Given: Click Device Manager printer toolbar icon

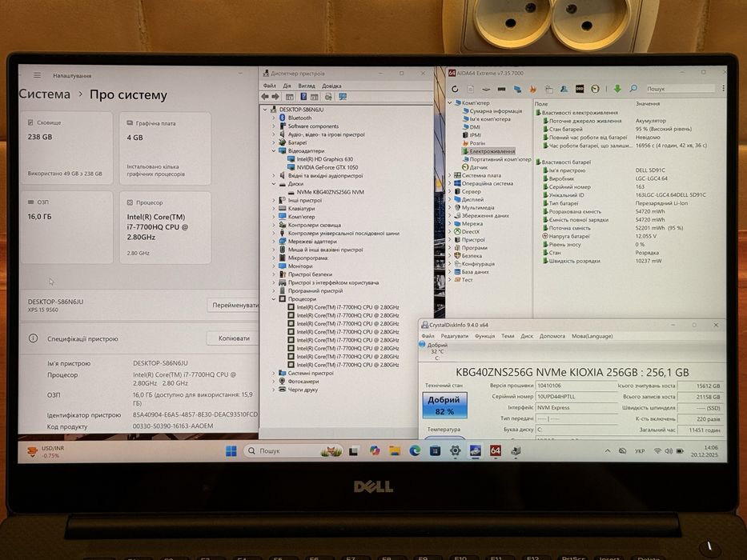Looking at the screenshot, I should pos(327,97).
